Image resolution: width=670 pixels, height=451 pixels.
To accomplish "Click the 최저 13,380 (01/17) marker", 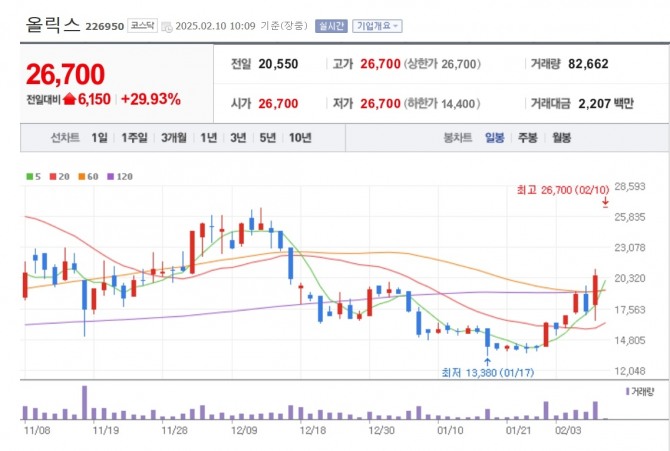I will (x=488, y=373).
